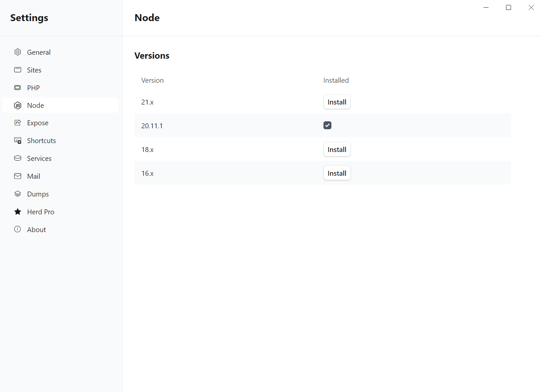Click the Versions heading
The image size is (541, 392).
click(152, 55)
